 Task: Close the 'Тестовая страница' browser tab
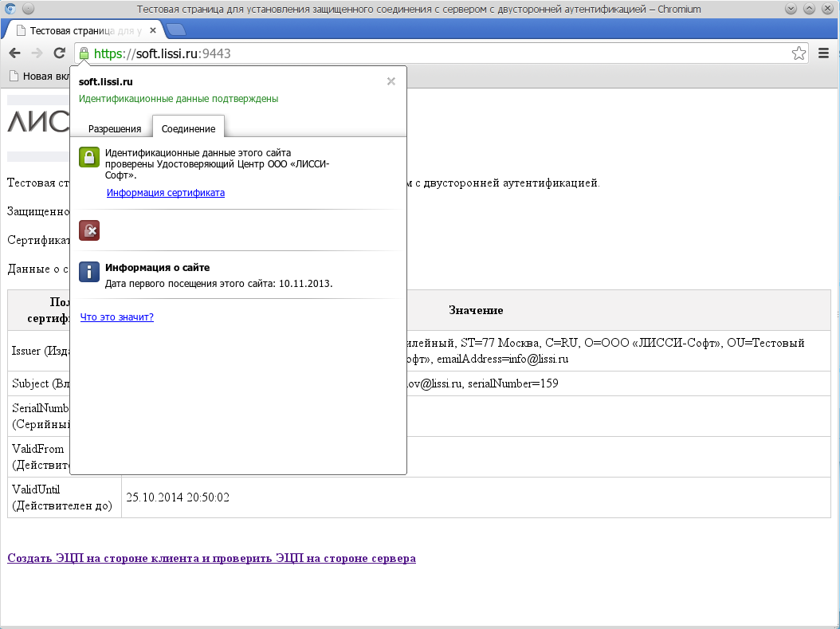point(153,31)
